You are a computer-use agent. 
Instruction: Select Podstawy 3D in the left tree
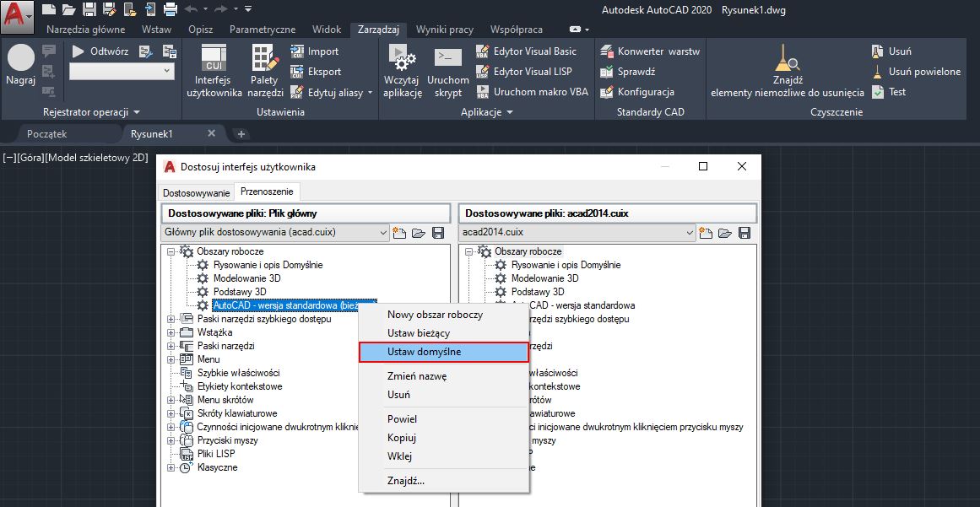pyautogui.click(x=240, y=292)
